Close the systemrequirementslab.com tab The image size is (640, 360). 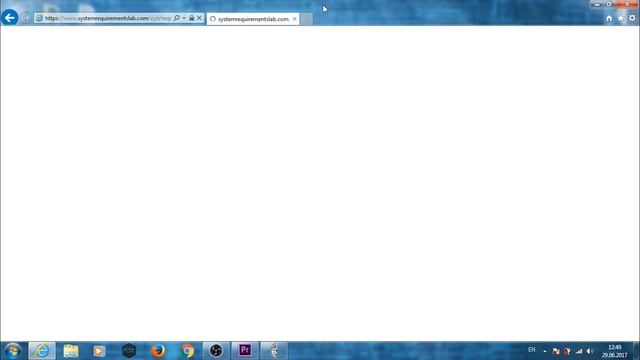pyautogui.click(x=295, y=19)
